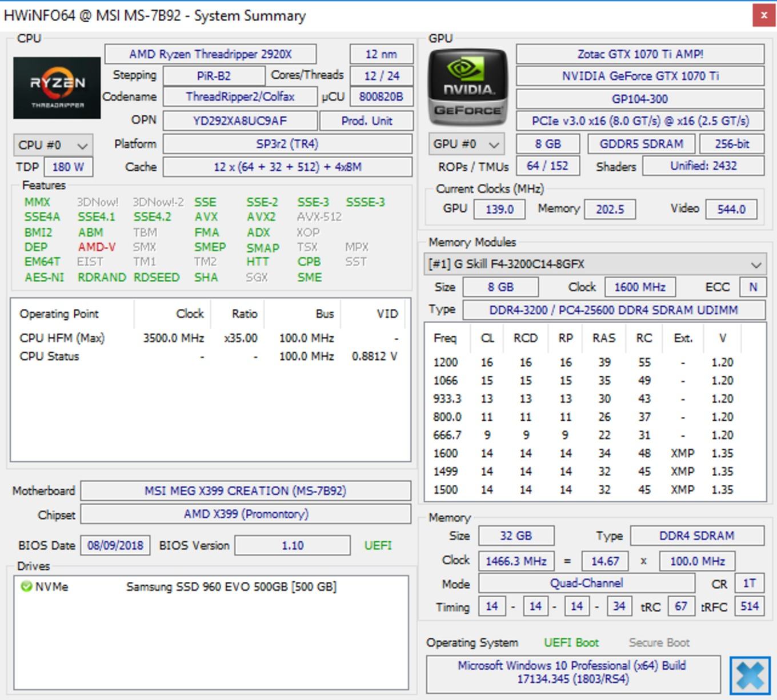This screenshot has height=700, width=777.
Task: Click the blue X close button at bottom right
Action: point(750,675)
